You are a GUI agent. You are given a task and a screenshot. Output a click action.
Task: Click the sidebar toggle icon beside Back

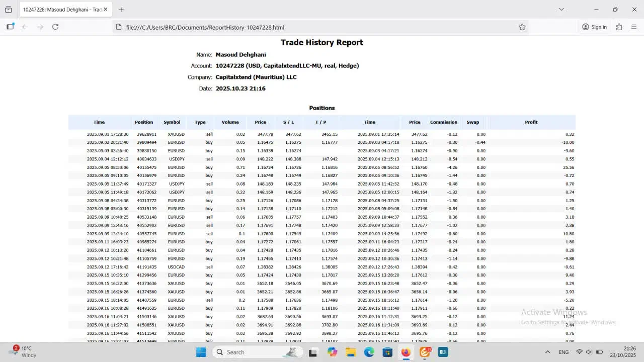pos(10,27)
